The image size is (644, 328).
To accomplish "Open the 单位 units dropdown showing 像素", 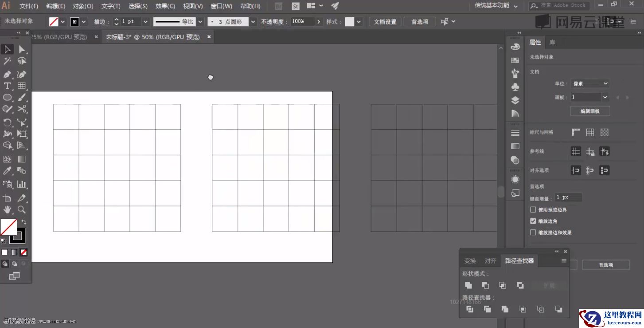I will (590, 83).
